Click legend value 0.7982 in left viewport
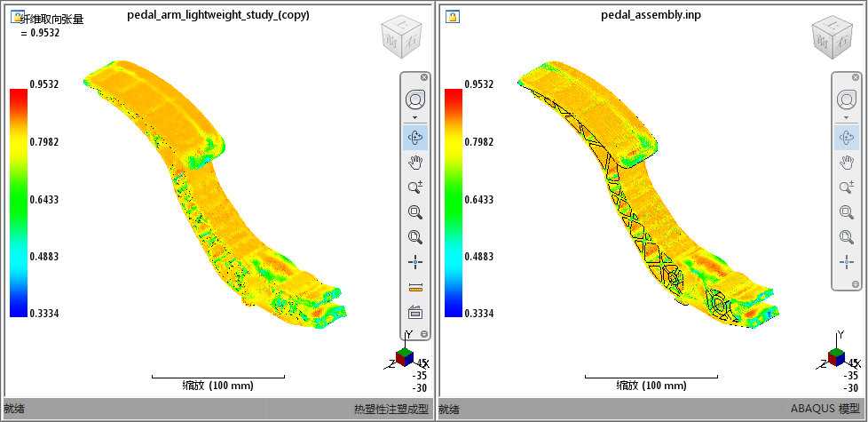Viewport: 868px width, 422px height. [43, 142]
